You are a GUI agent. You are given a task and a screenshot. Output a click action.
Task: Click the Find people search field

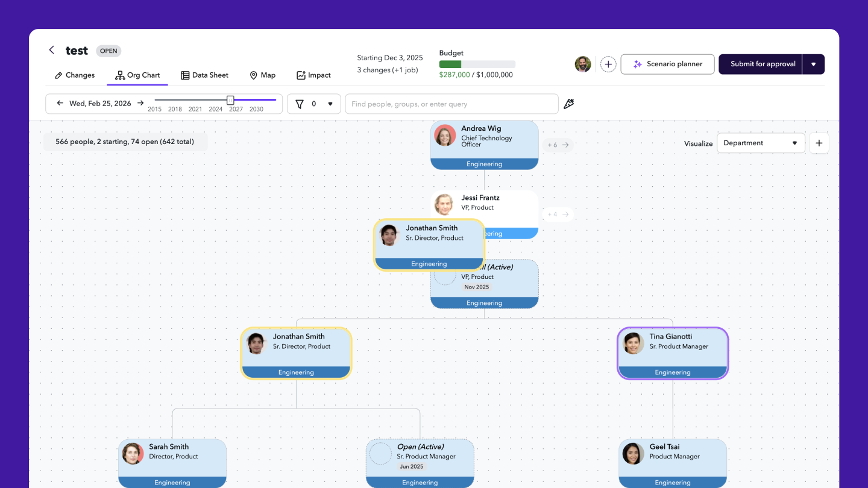click(x=451, y=104)
